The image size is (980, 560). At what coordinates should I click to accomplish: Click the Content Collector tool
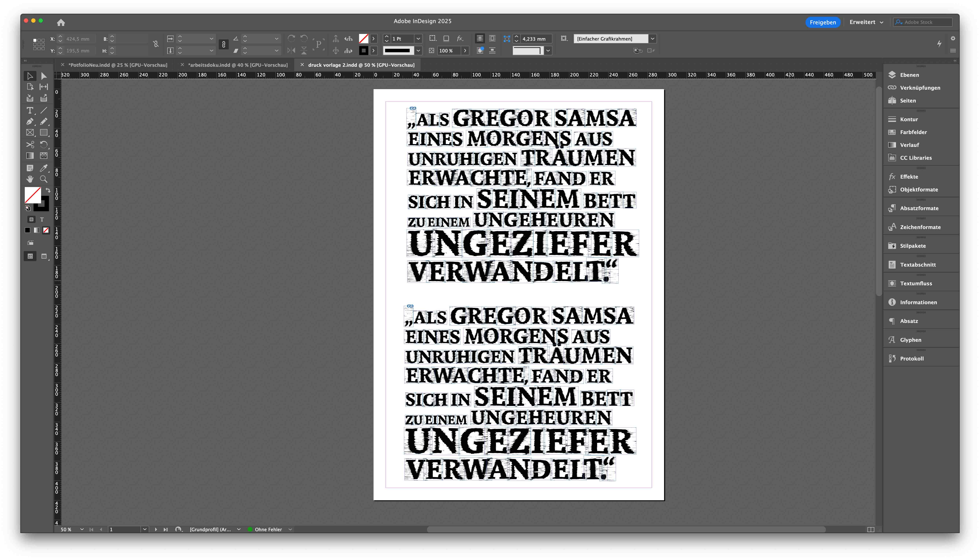tap(30, 98)
